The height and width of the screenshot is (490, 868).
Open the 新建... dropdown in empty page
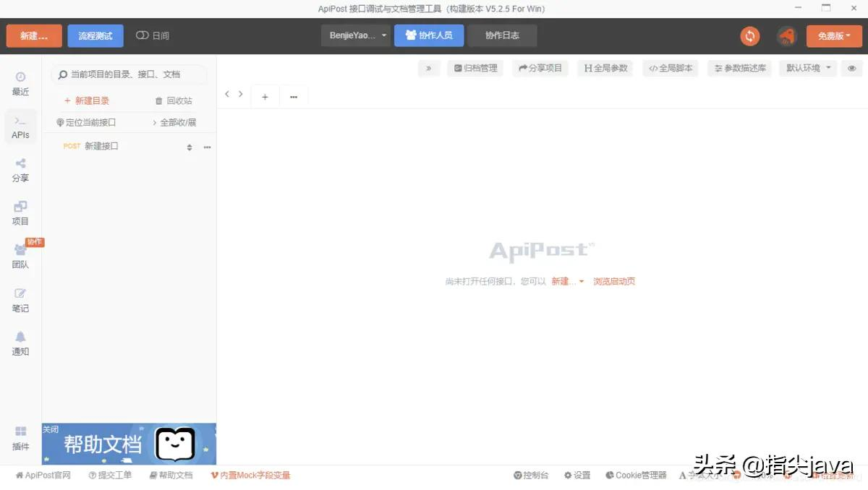pos(568,282)
